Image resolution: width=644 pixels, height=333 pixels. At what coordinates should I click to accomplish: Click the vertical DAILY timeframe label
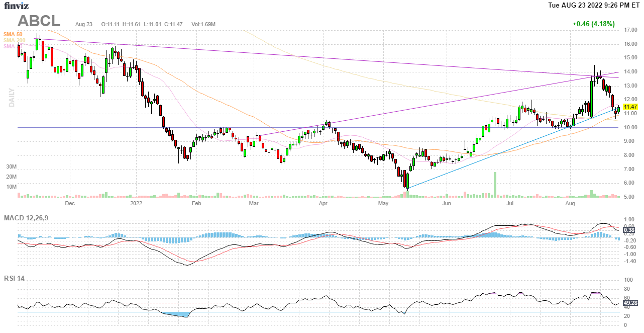coord(11,98)
